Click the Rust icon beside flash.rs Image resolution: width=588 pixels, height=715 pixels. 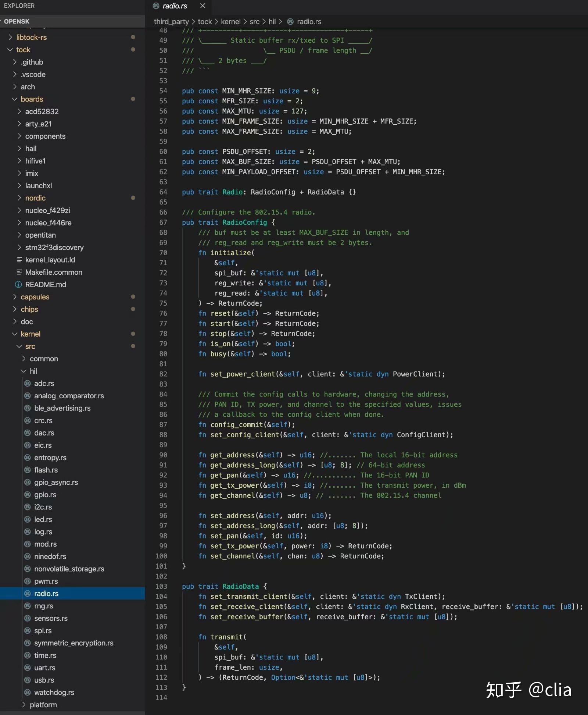28,470
